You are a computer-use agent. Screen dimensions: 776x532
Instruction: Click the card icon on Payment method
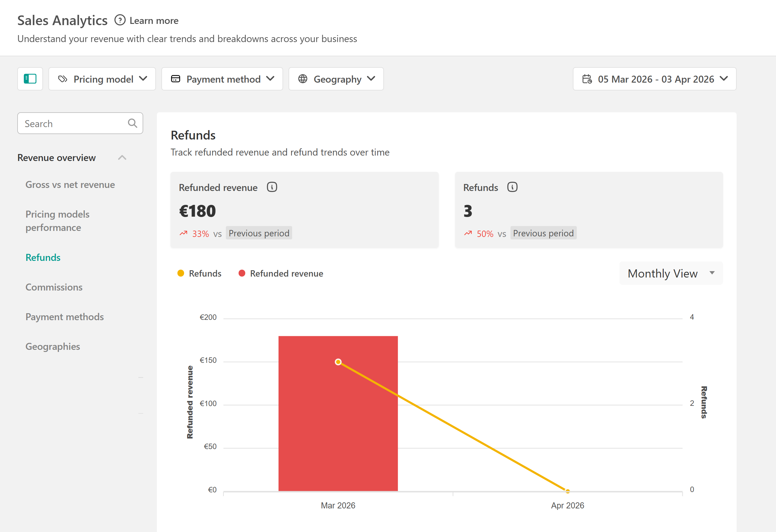tap(175, 79)
